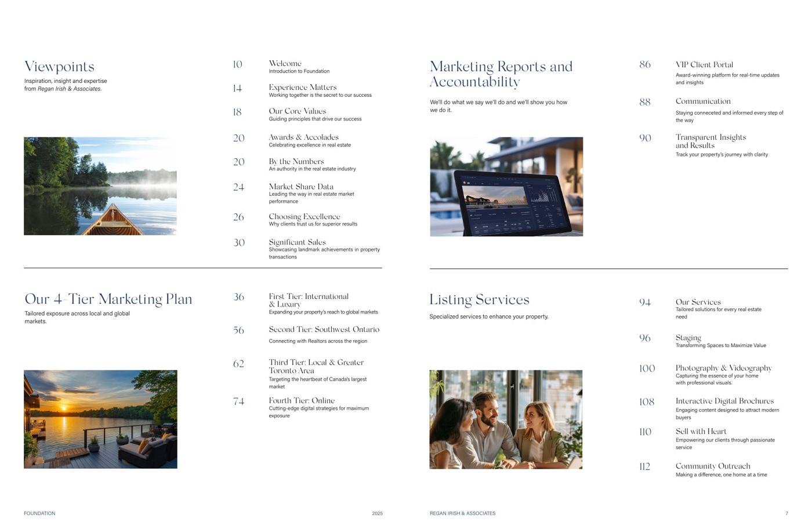Click the "Community Outreach" entry
This screenshot has height=525, width=812.
pos(713,466)
